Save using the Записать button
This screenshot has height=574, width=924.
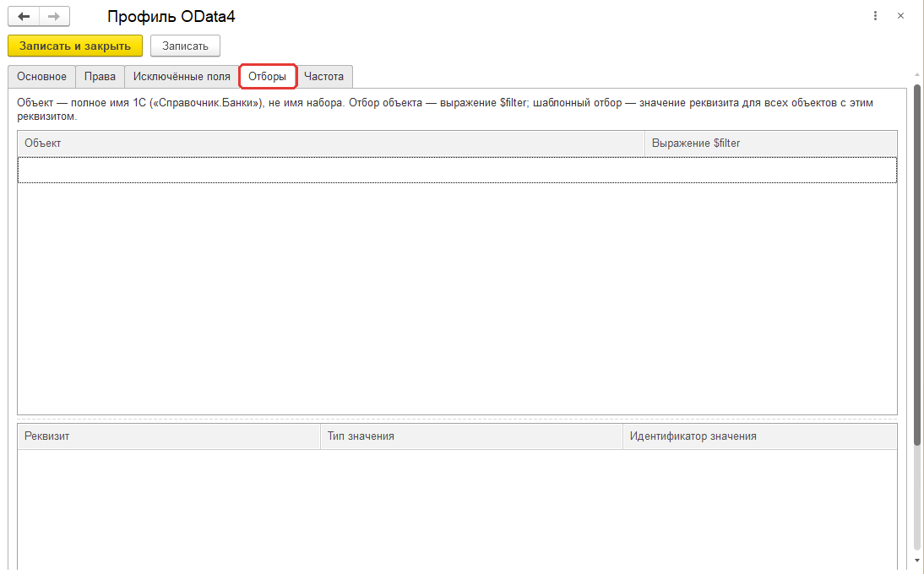tap(185, 46)
